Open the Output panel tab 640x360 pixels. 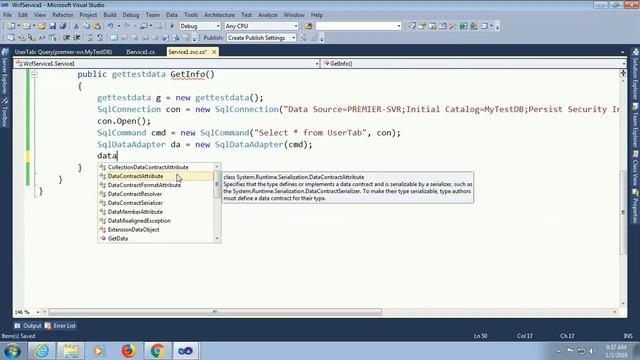coord(28,326)
